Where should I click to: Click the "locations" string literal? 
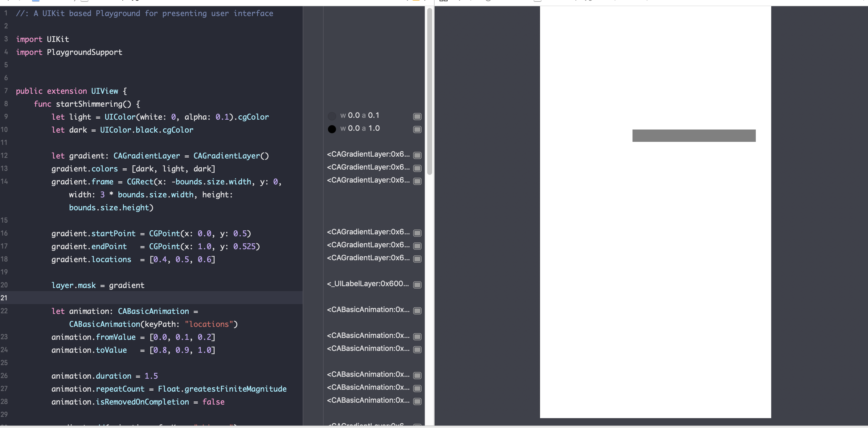tap(209, 324)
